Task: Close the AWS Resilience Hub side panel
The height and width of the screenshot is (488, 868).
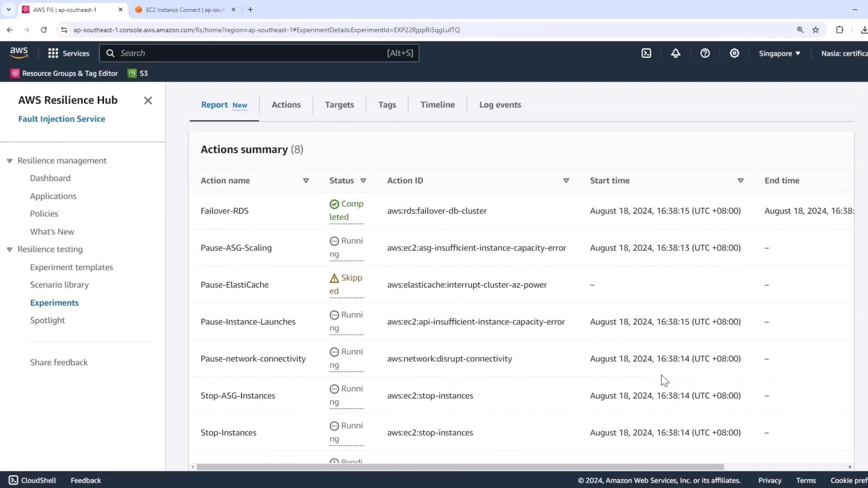Action: tap(148, 100)
